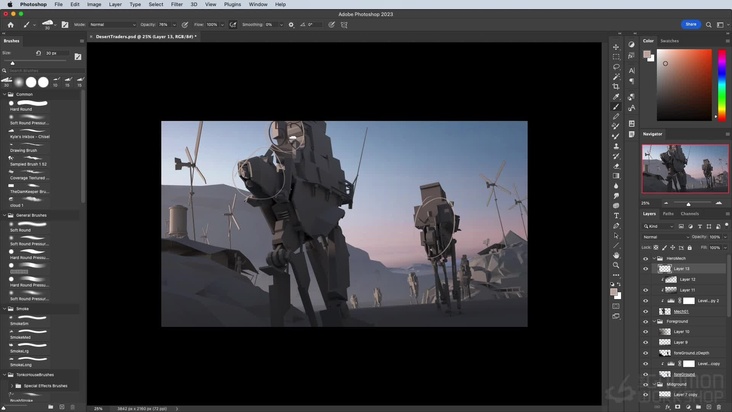Select the Lasso tool
The height and width of the screenshot is (412, 732).
coord(616,67)
